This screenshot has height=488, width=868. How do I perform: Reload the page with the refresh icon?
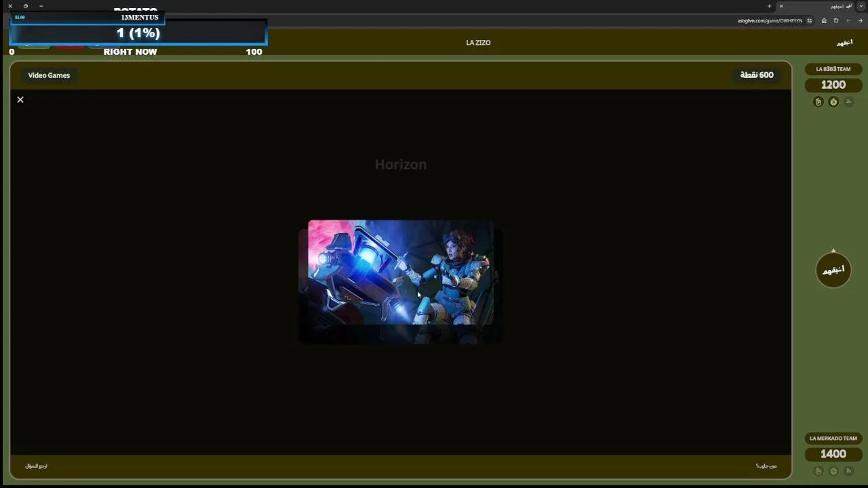pyautogui.click(x=836, y=21)
